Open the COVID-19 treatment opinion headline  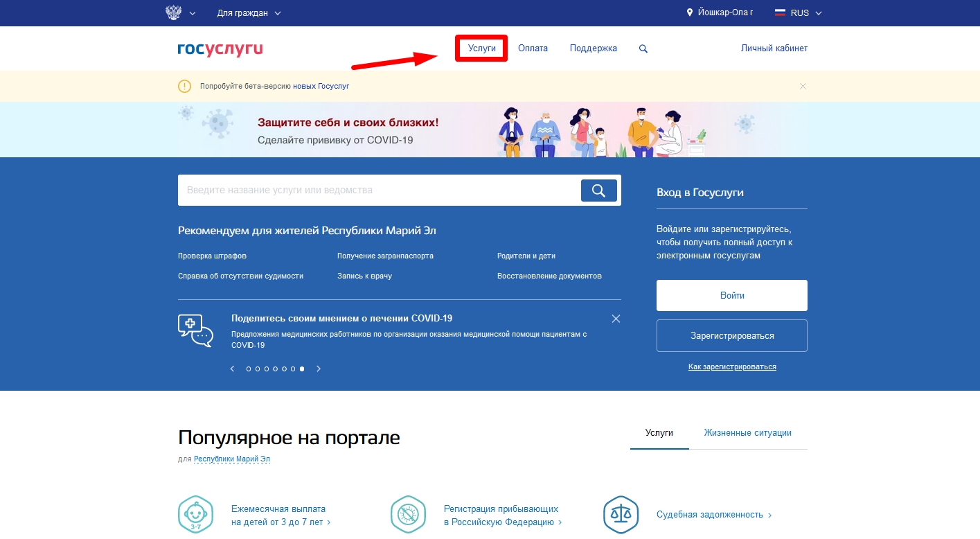pos(341,319)
